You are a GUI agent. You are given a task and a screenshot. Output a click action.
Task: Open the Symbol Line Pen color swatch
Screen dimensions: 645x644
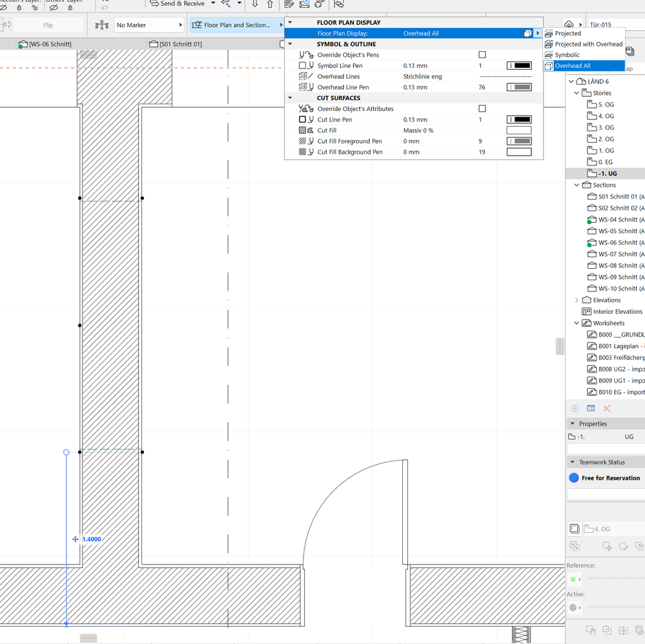[x=519, y=65]
